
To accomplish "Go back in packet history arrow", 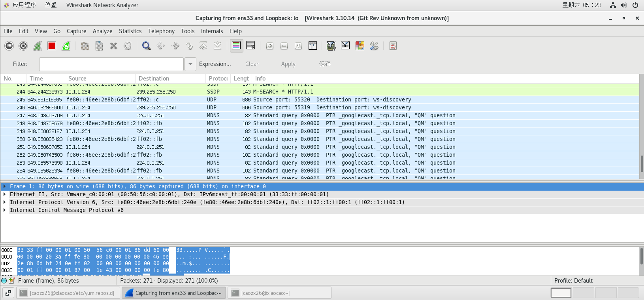I will (x=161, y=46).
